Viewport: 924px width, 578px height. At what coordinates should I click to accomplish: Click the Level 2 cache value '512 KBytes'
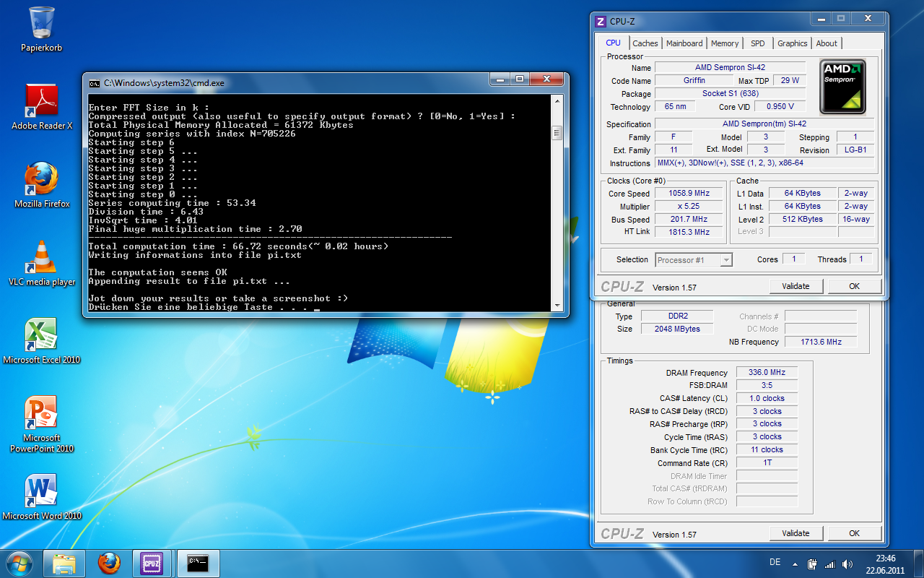[x=802, y=220]
